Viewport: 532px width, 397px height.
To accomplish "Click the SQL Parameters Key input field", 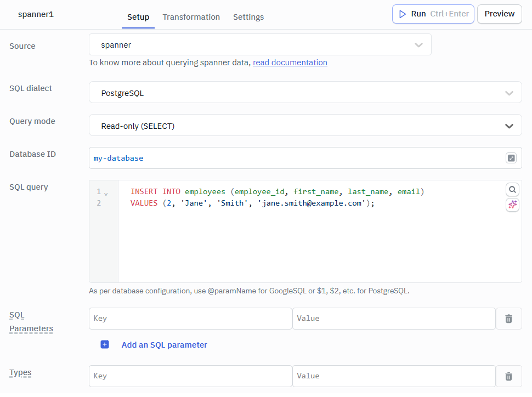I will [x=190, y=319].
